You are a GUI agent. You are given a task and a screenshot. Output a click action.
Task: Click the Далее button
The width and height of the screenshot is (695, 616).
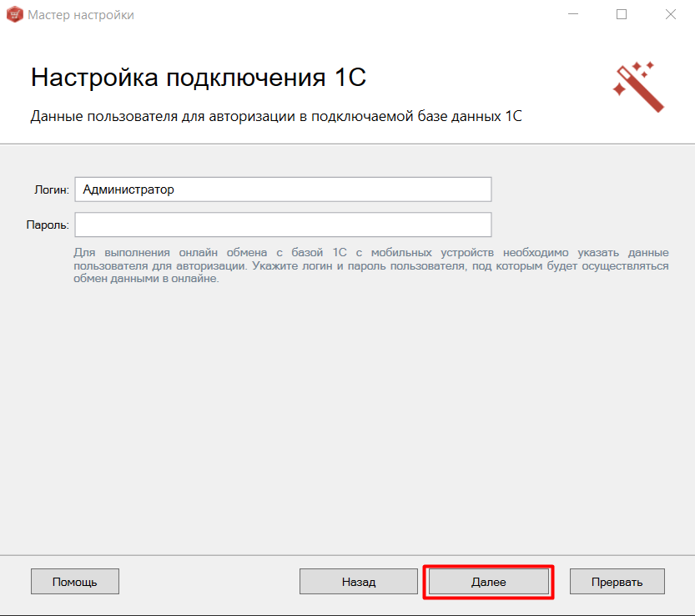click(488, 582)
